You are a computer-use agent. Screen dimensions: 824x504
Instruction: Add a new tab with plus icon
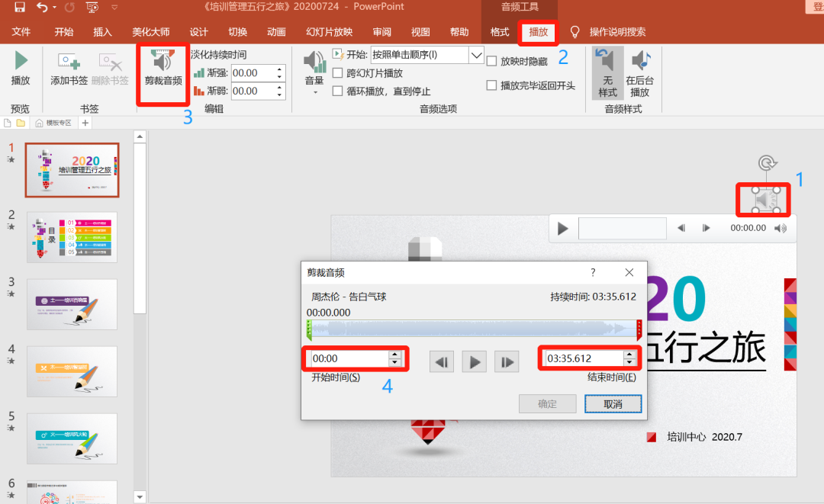click(x=85, y=123)
